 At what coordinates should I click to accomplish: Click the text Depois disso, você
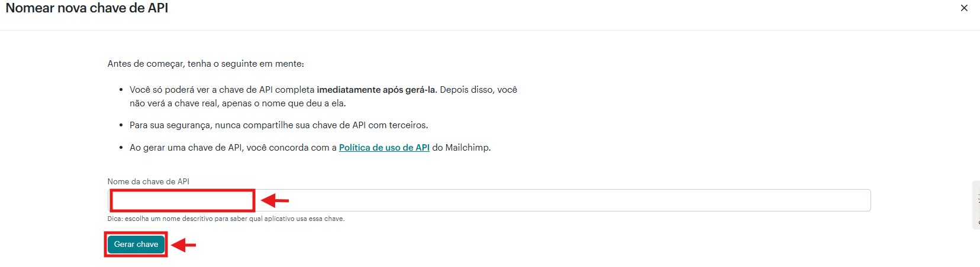[x=478, y=90]
